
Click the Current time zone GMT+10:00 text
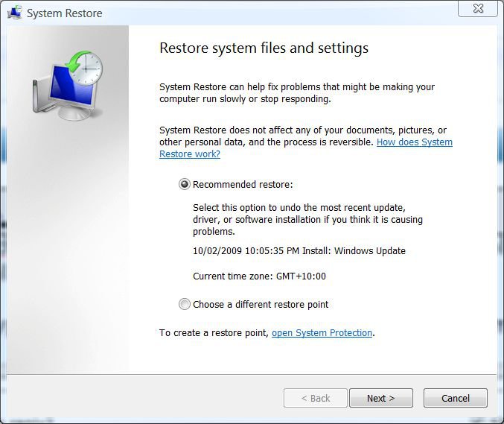(259, 276)
